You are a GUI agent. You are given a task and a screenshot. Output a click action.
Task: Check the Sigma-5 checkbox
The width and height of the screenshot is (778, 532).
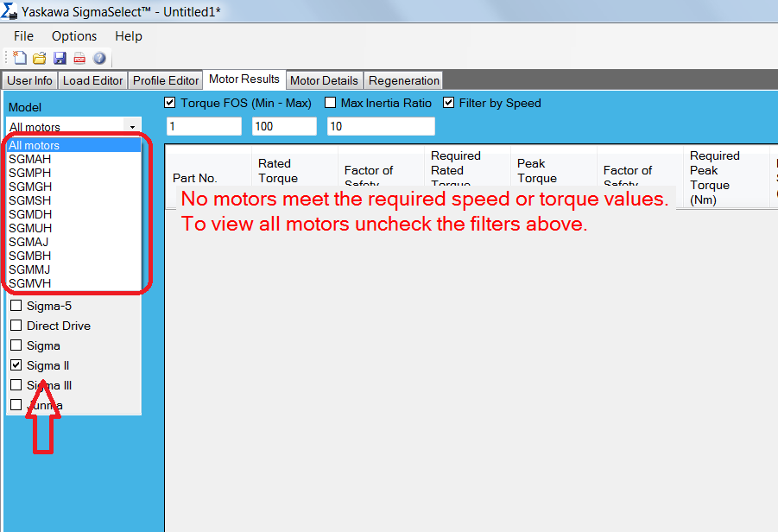tap(16, 305)
